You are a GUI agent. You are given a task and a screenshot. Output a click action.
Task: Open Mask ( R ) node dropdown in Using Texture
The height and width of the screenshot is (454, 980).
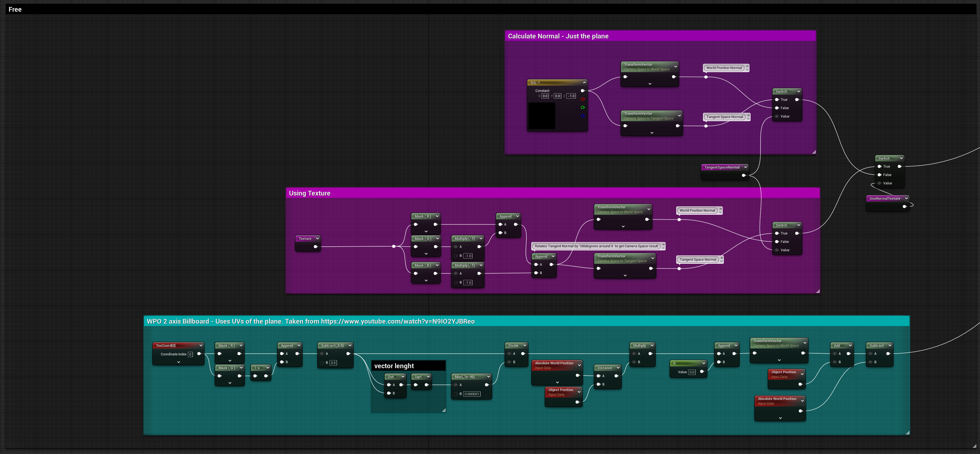pyautogui.click(x=437, y=216)
